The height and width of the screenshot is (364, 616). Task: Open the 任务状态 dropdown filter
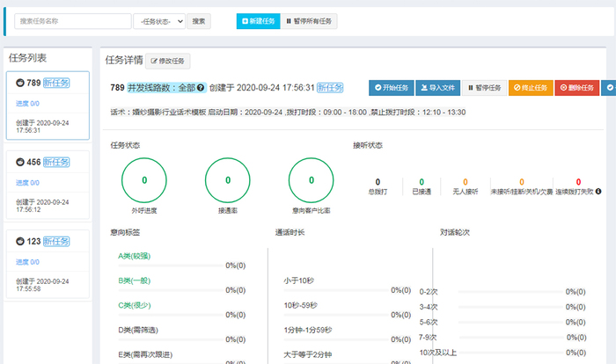click(x=159, y=22)
